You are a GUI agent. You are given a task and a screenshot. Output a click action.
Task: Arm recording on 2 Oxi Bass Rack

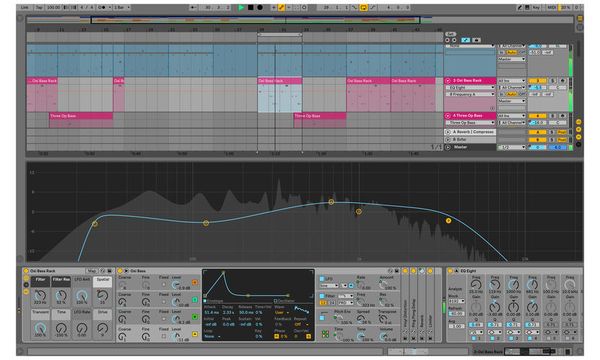click(x=562, y=81)
